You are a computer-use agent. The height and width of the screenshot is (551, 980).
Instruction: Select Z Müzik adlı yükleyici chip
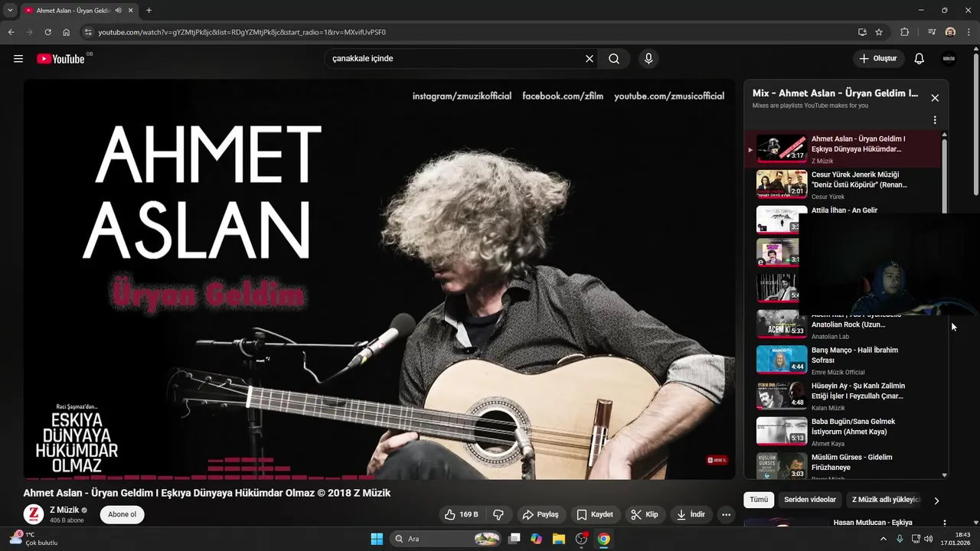(x=884, y=500)
